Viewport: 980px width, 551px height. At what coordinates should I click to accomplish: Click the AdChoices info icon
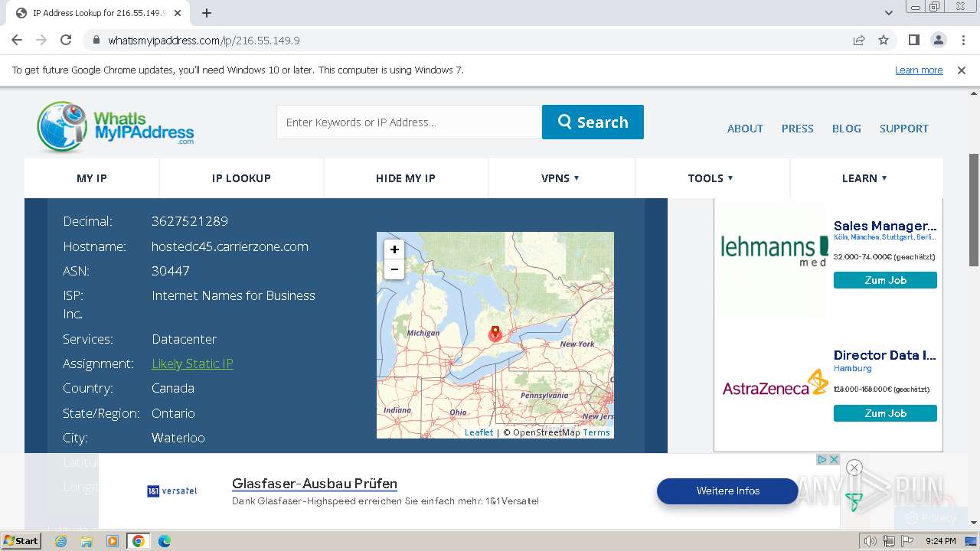[x=822, y=459]
